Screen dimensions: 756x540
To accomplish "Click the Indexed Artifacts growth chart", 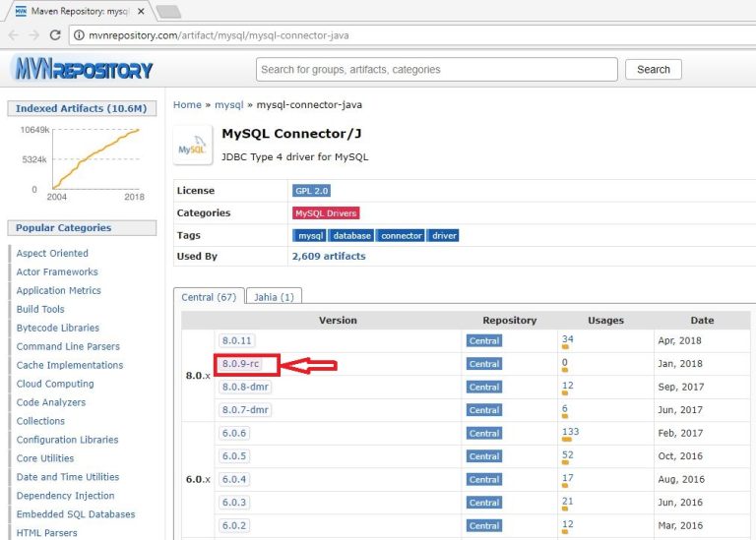I will [82, 161].
